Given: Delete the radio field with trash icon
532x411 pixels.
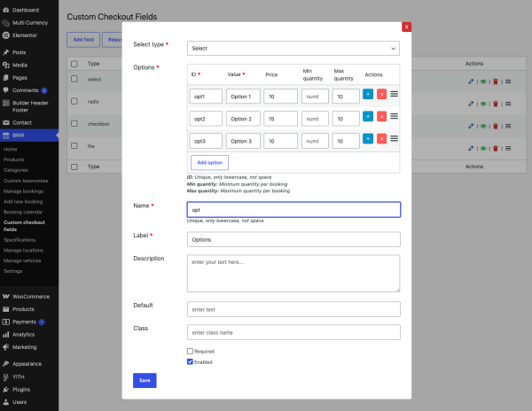Looking at the screenshot, I should point(496,104).
